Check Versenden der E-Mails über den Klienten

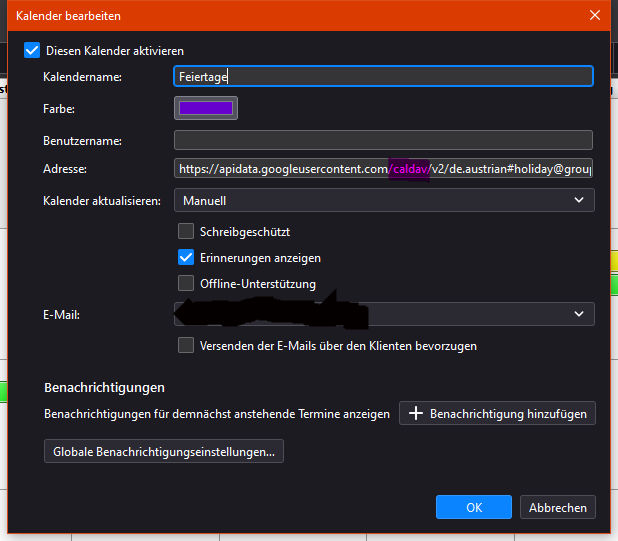coord(186,346)
